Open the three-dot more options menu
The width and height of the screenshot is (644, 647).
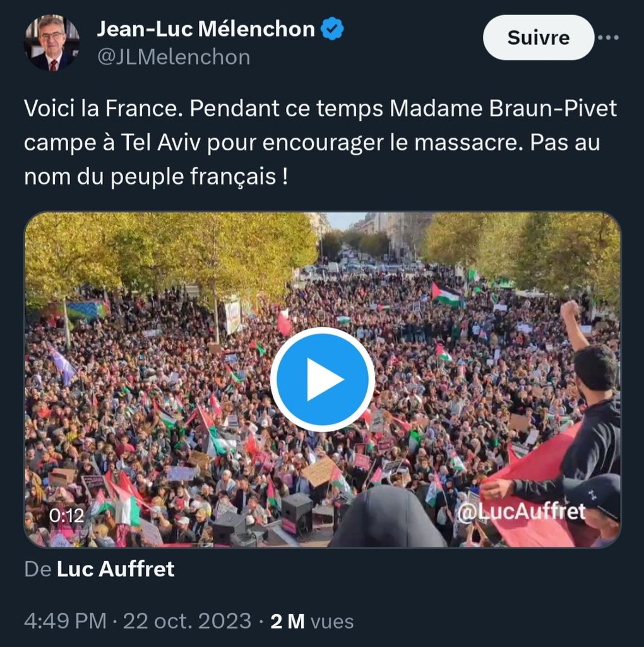608,37
